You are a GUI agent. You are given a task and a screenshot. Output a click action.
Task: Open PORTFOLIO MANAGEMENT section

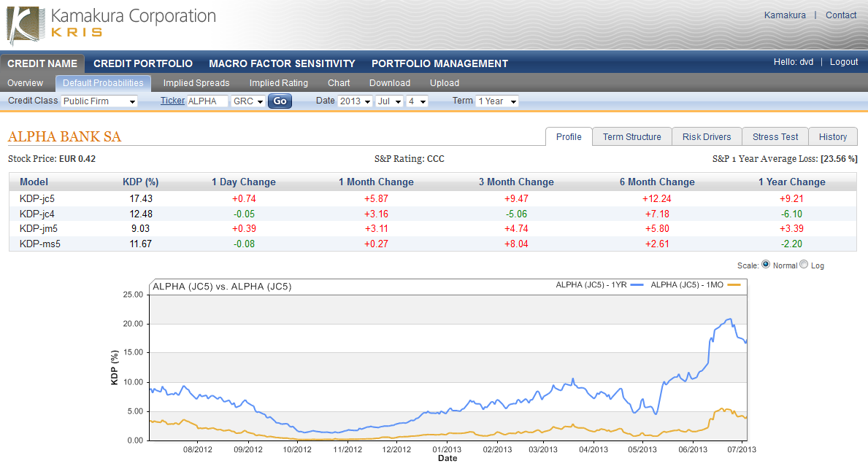point(439,63)
